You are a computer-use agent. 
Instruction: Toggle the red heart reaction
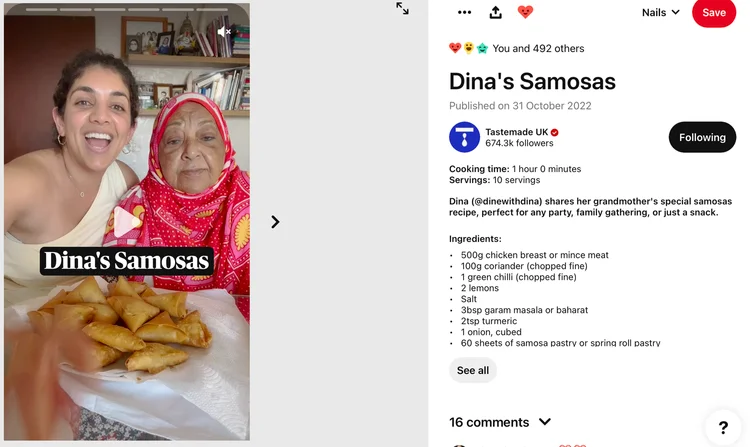525,11
